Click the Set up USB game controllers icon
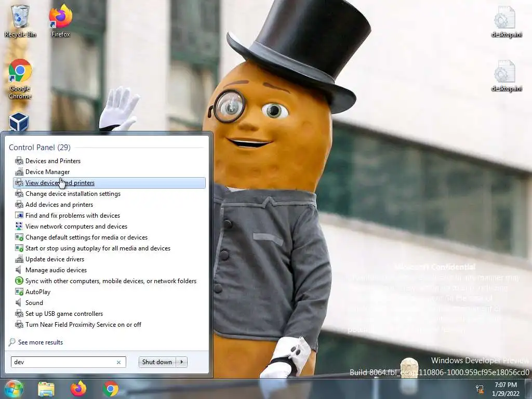Image resolution: width=532 pixels, height=399 pixels. (19, 314)
